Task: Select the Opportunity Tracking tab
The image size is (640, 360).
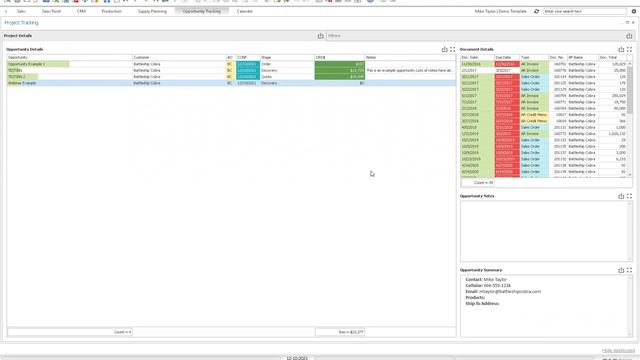Action: (202, 11)
